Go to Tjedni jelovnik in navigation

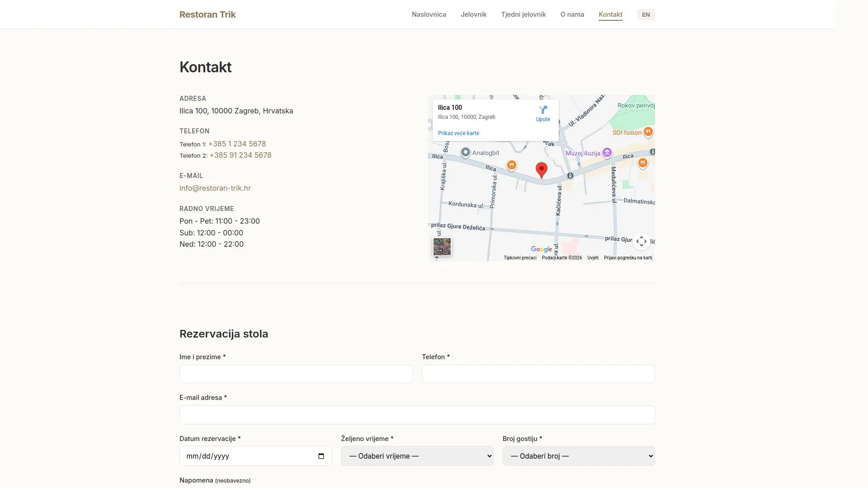tap(523, 14)
